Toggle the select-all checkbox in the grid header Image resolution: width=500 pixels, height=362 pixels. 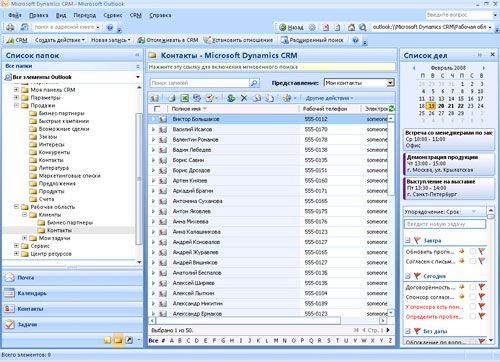pyautogui.click(x=157, y=109)
